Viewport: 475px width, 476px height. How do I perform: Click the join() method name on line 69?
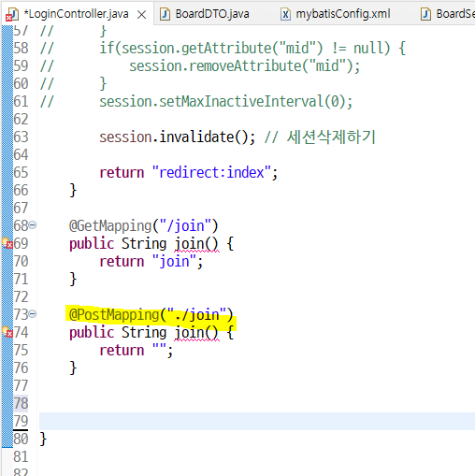coord(196,243)
